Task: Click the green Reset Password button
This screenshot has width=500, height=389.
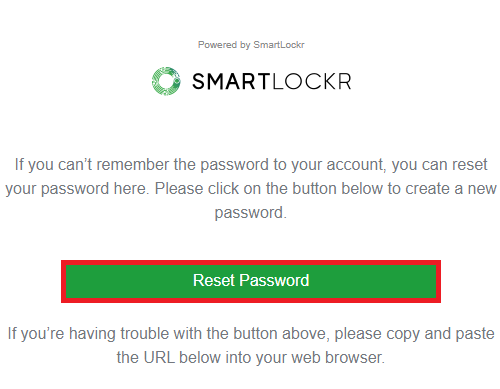Action: (251, 281)
